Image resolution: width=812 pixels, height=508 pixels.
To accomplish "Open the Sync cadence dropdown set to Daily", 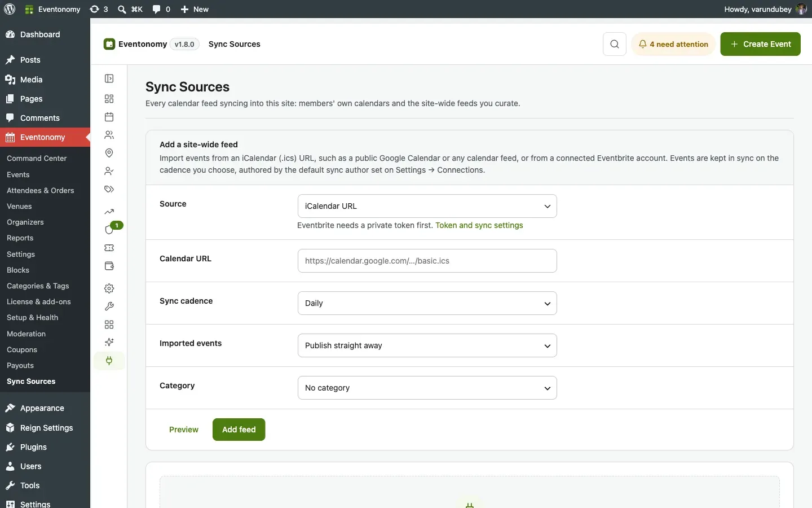I will pyautogui.click(x=427, y=303).
